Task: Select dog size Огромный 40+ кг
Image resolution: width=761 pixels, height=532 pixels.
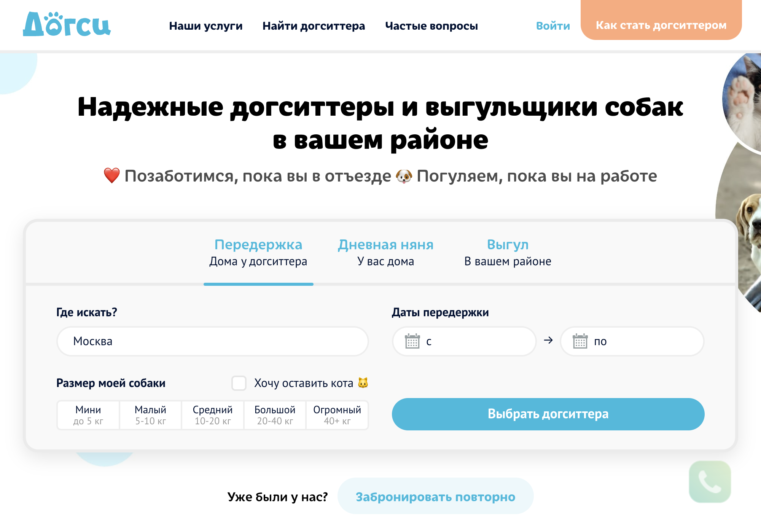Action: pyautogui.click(x=337, y=415)
